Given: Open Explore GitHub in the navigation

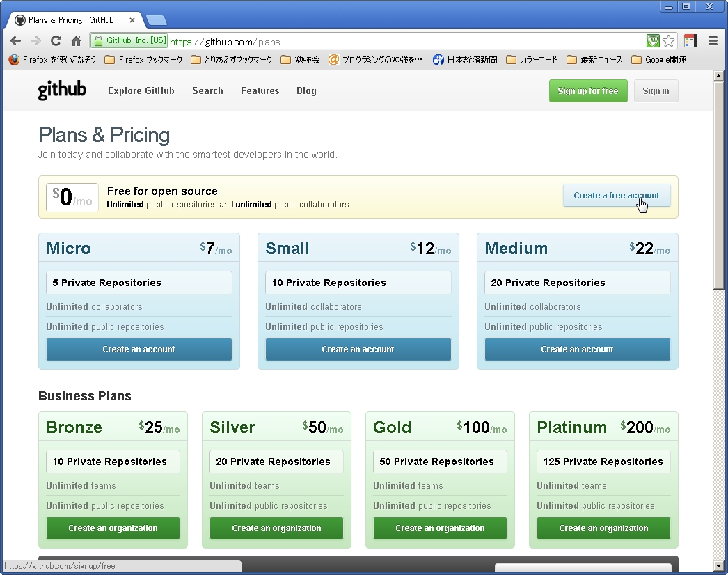Looking at the screenshot, I should coord(141,90).
